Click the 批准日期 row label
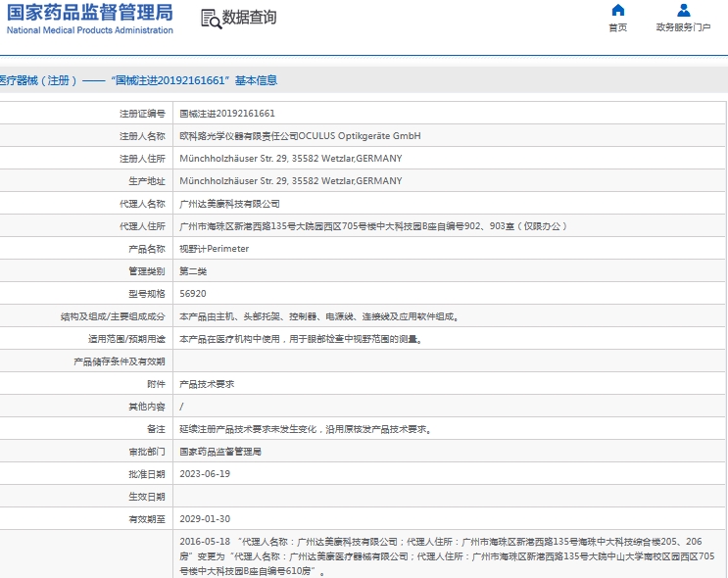Image resolution: width=728 pixels, height=578 pixels. pyautogui.click(x=147, y=474)
